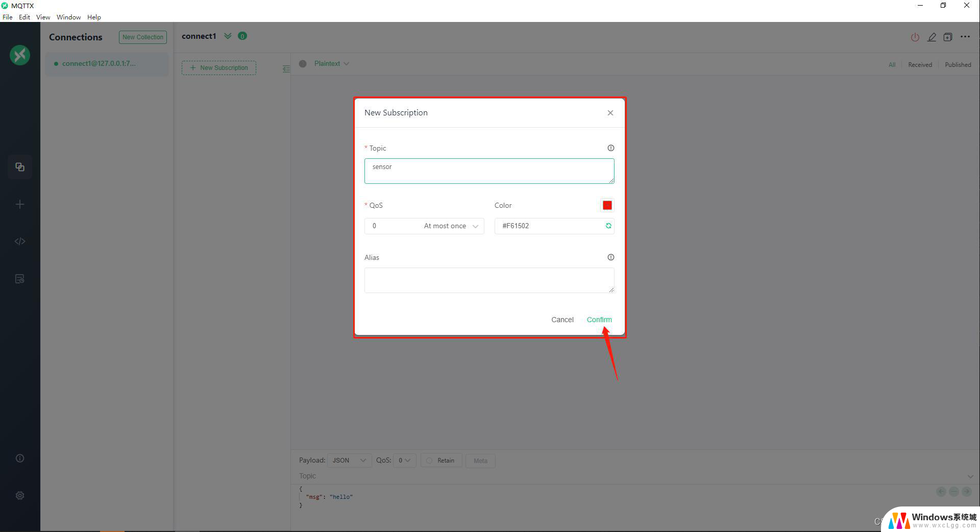Image resolution: width=980 pixels, height=532 pixels.
Task: Click the collapse subscriptions list icon
Action: tap(286, 68)
